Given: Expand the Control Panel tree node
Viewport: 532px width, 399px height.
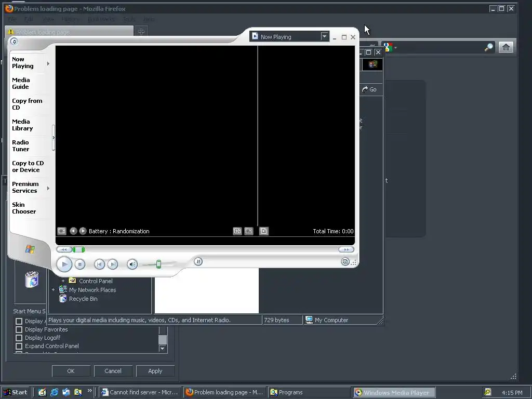Looking at the screenshot, I should point(63,281).
